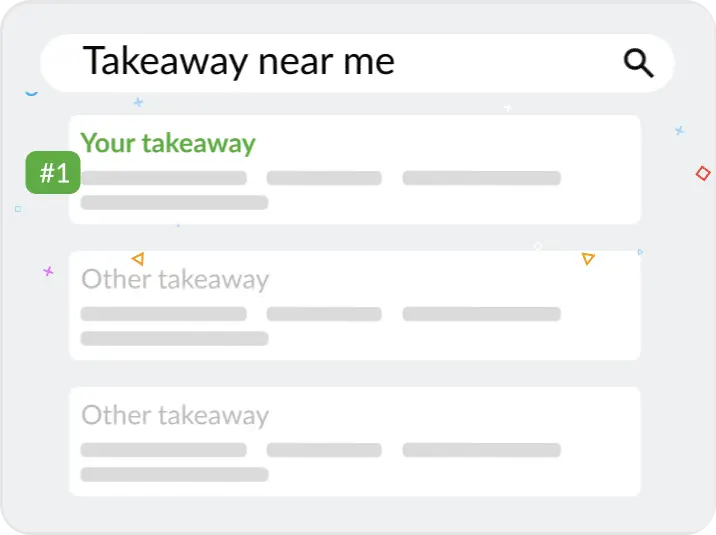Image resolution: width=716 pixels, height=535 pixels.
Task: Click the small blue square outline
Action: (18, 209)
